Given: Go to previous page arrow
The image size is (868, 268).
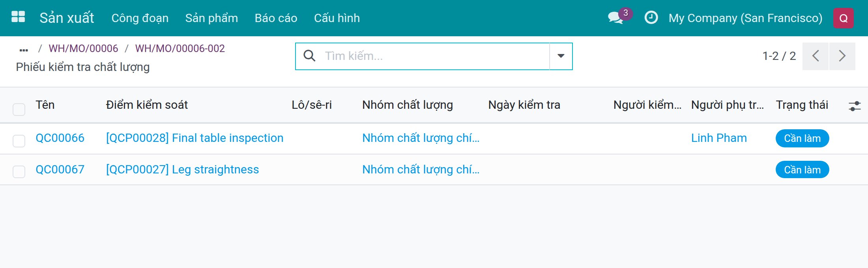Looking at the screenshot, I should point(816,56).
